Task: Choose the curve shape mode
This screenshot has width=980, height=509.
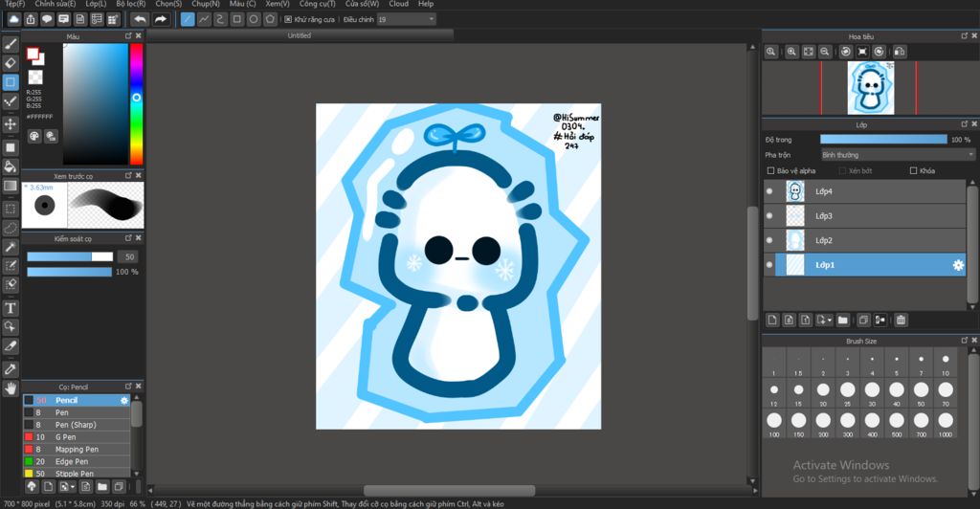Action: [220, 19]
